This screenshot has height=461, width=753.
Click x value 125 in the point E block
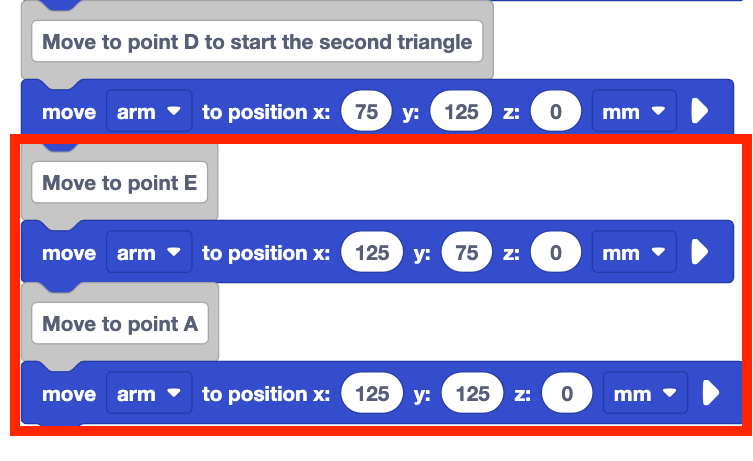[x=372, y=253]
